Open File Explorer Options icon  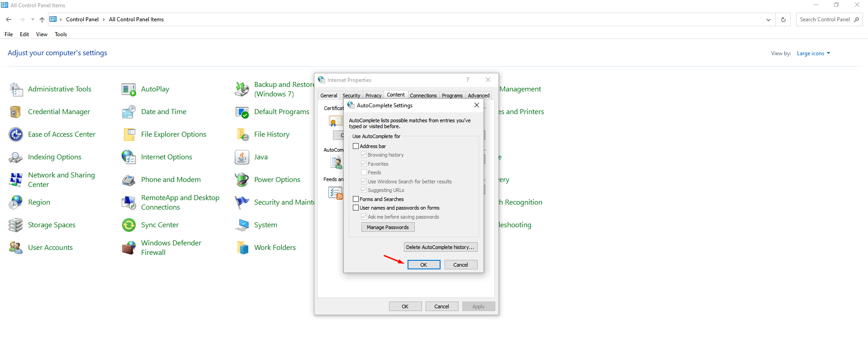(129, 134)
